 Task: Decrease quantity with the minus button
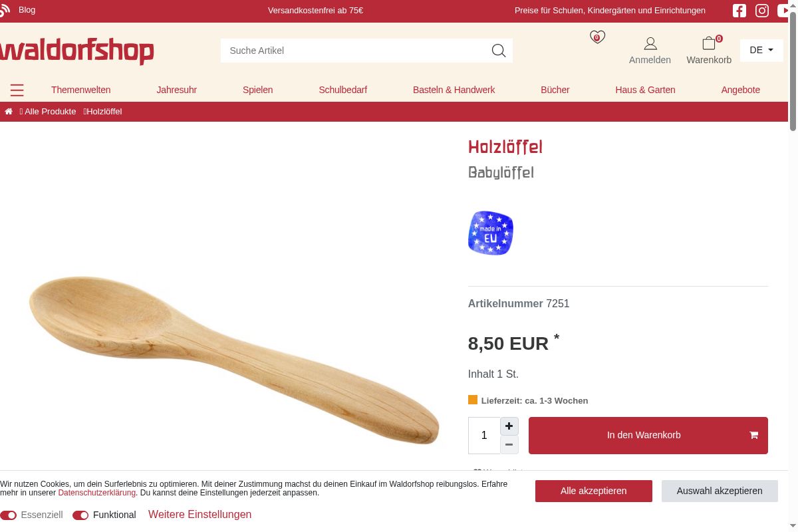click(509, 445)
